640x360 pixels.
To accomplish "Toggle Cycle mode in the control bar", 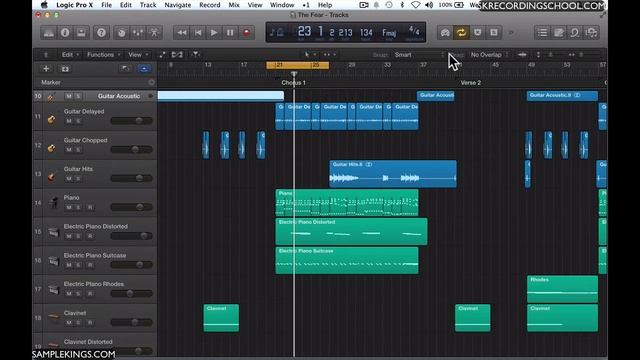I will click(x=461, y=33).
